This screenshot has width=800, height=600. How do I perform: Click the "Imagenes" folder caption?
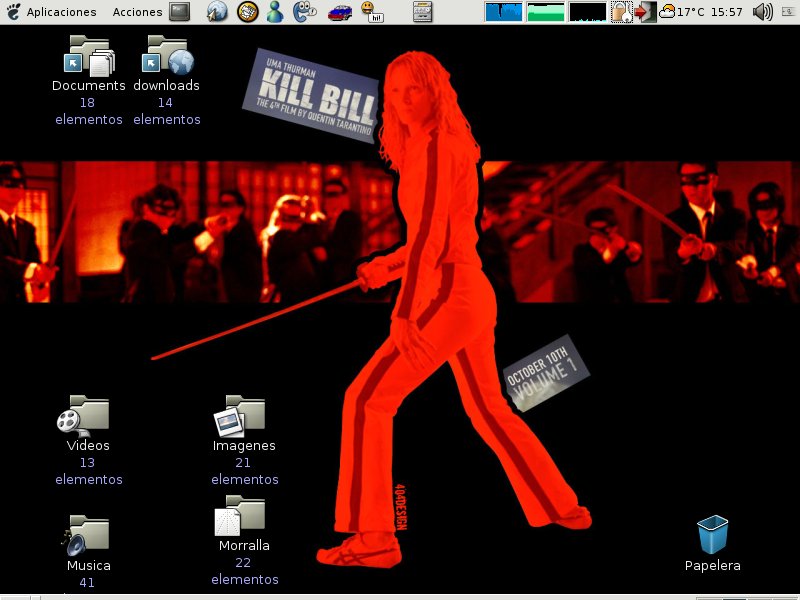point(244,445)
